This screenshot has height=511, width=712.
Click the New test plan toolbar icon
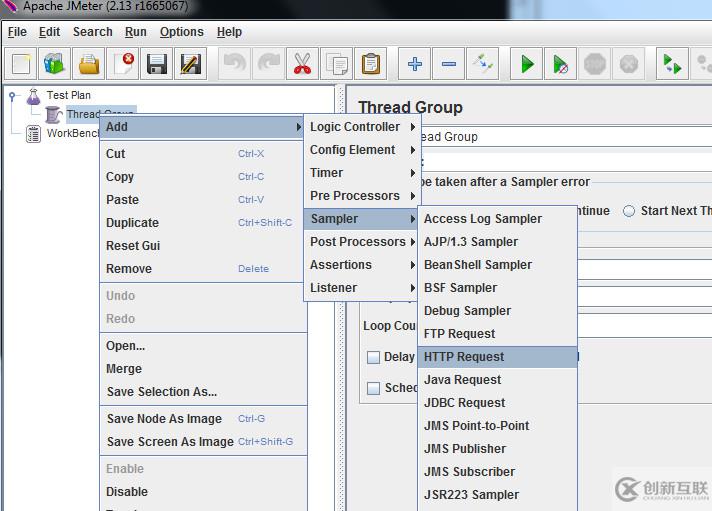(x=21, y=64)
